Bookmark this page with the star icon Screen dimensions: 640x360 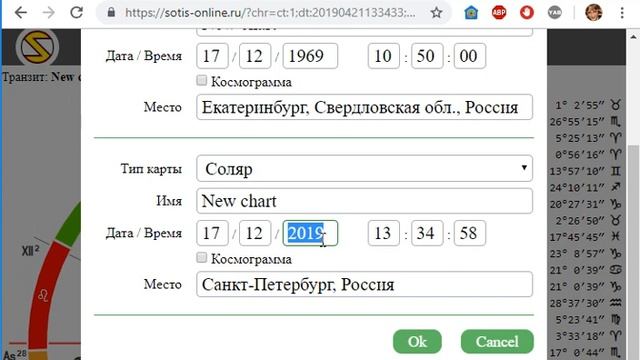(x=436, y=13)
